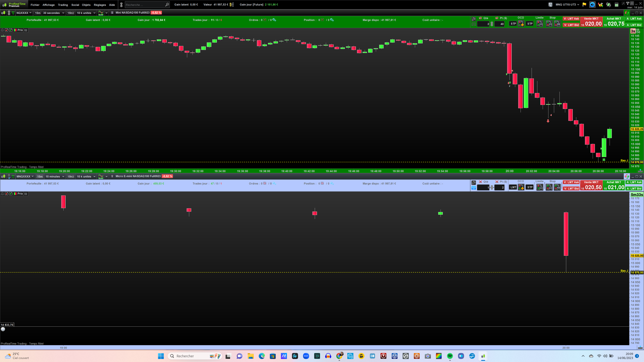This screenshot has width=644, height=362.
Task: Open the MNQXXXX instrument dropdown
Action: (25, 176)
